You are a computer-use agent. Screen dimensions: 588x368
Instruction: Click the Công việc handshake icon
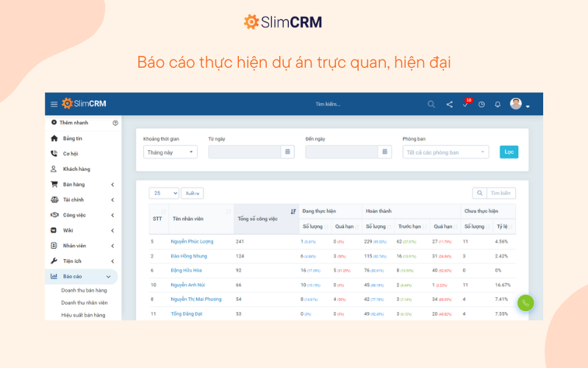(x=54, y=215)
